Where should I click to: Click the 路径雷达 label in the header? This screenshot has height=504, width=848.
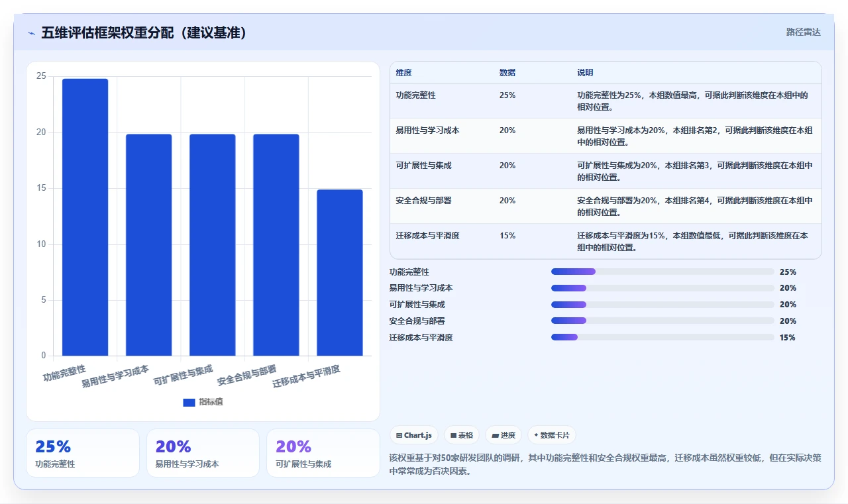tap(803, 32)
